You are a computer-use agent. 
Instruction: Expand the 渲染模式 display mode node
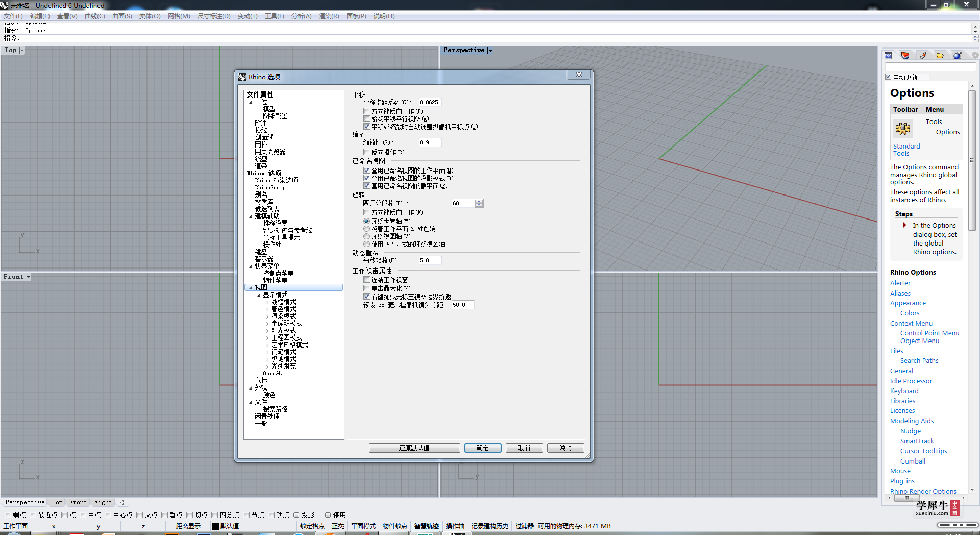click(x=267, y=317)
